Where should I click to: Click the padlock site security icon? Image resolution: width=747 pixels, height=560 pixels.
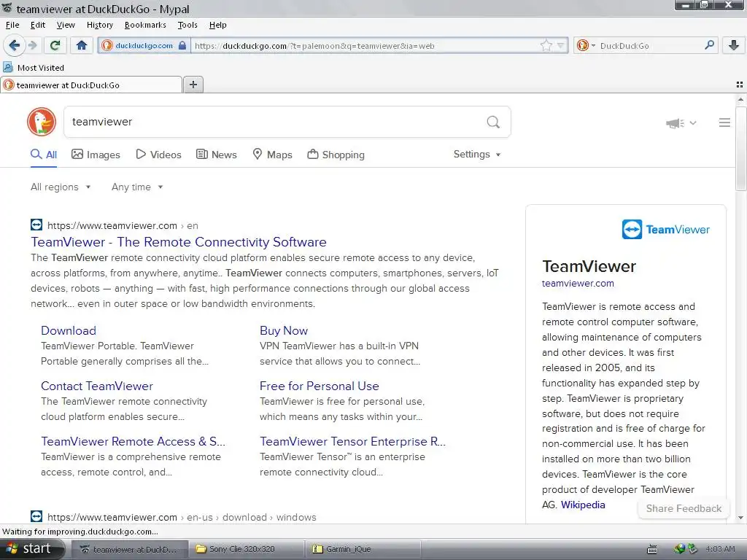coord(182,46)
